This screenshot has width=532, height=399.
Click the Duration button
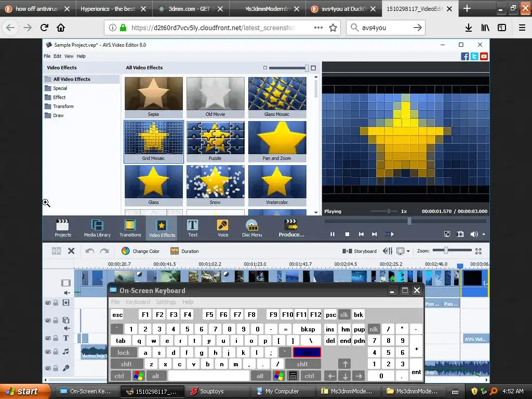[184, 251]
